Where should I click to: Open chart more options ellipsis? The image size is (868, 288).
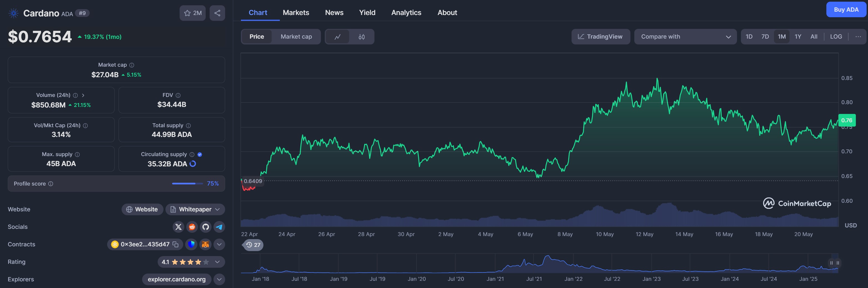pyautogui.click(x=858, y=37)
